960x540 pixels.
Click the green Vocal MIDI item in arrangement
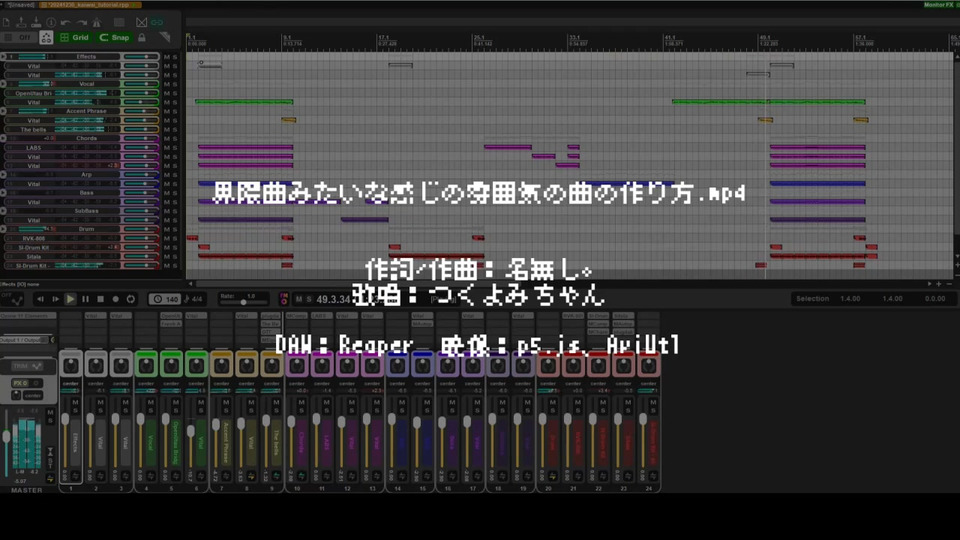coord(244,102)
